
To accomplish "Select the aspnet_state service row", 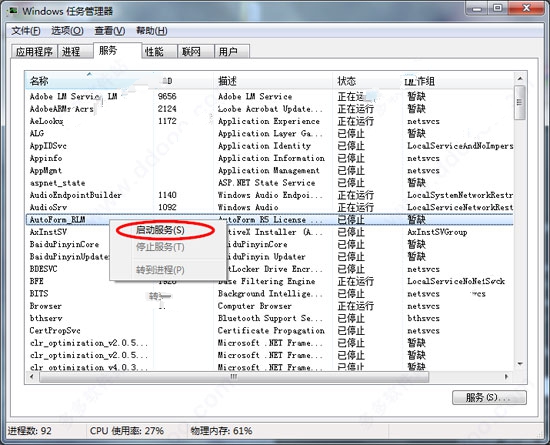I will click(269, 183).
